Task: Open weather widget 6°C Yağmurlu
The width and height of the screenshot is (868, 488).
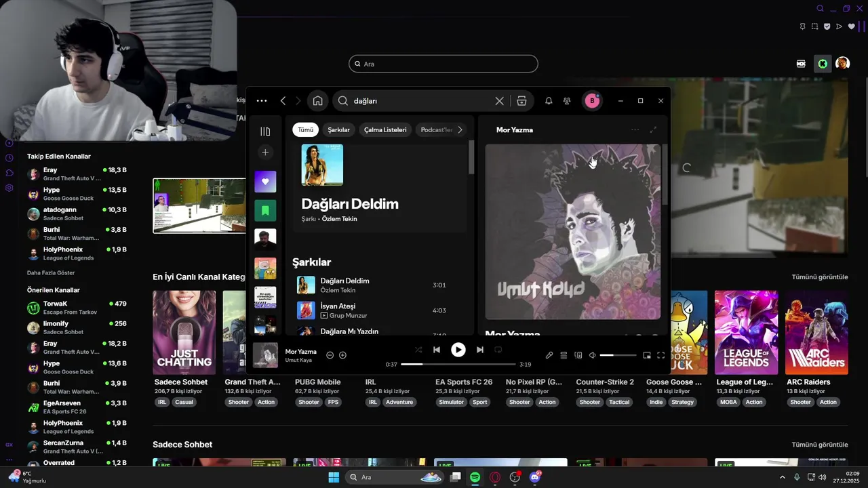Action: [27, 477]
